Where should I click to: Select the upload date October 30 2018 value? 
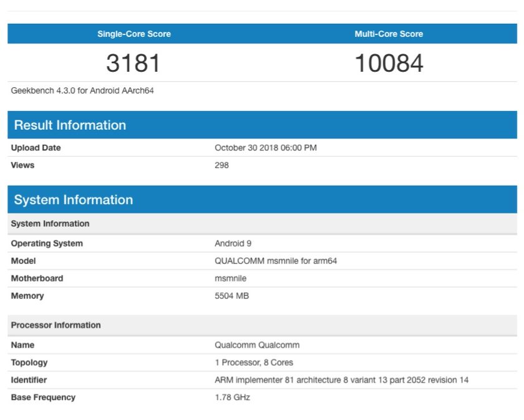(265, 148)
